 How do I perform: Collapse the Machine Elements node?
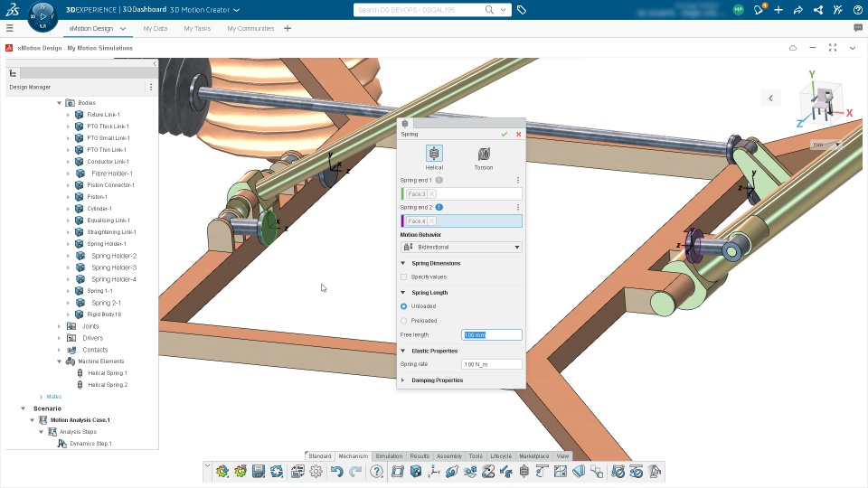pyautogui.click(x=60, y=361)
